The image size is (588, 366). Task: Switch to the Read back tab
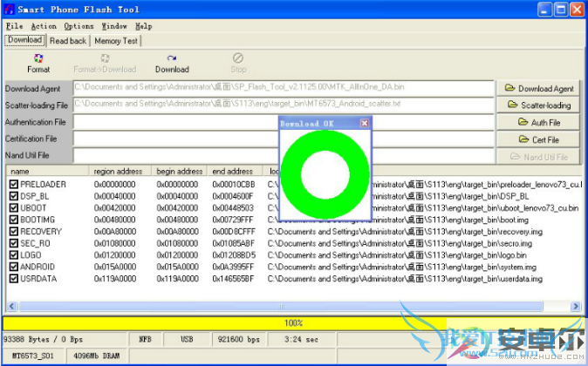pyautogui.click(x=68, y=40)
